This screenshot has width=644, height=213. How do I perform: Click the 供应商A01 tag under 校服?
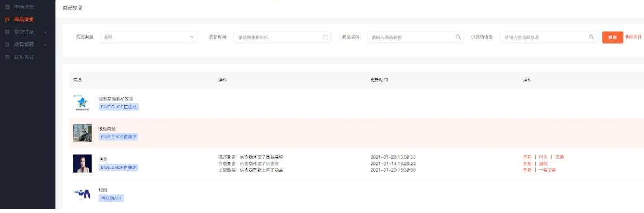tap(112, 198)
